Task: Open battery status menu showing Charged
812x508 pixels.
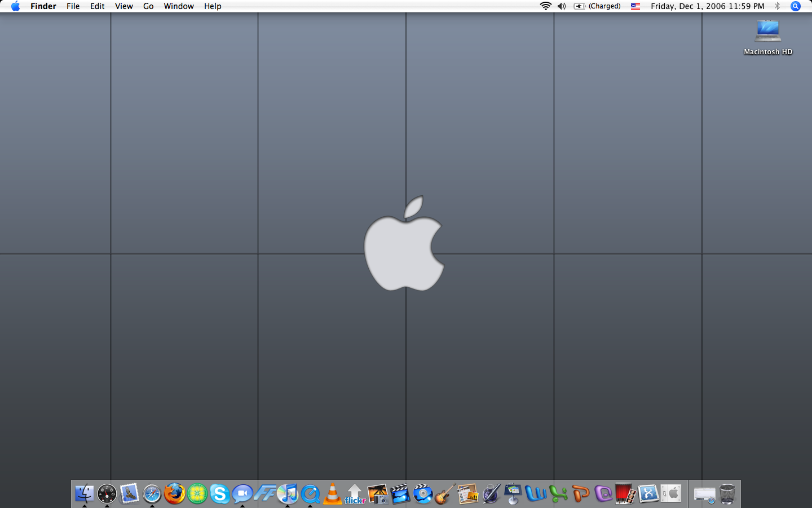Action: (597, 6)
